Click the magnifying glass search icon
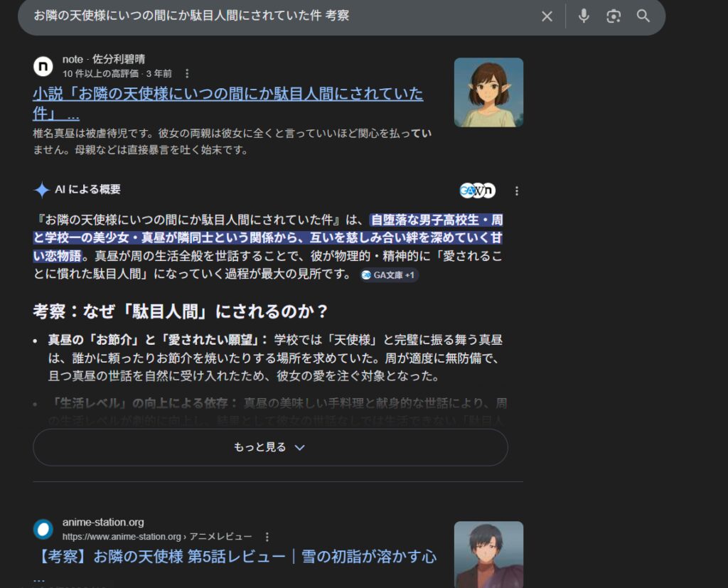The image size is (728, 588). click(643, 16)
